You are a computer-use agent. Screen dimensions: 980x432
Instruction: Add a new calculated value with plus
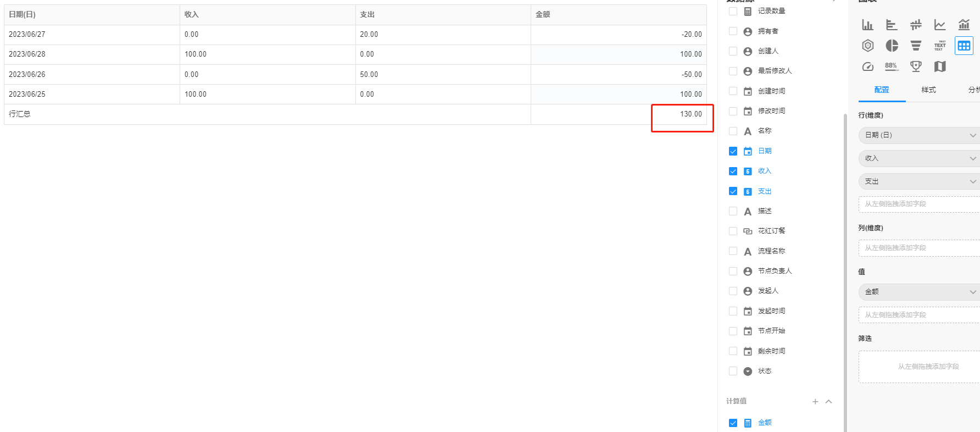pos(815,402)
